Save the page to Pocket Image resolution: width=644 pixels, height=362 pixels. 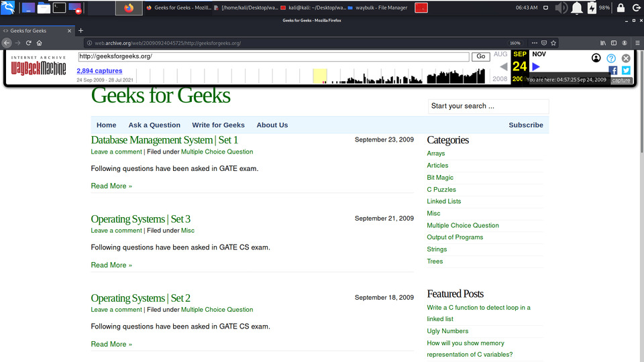[544, 43]
